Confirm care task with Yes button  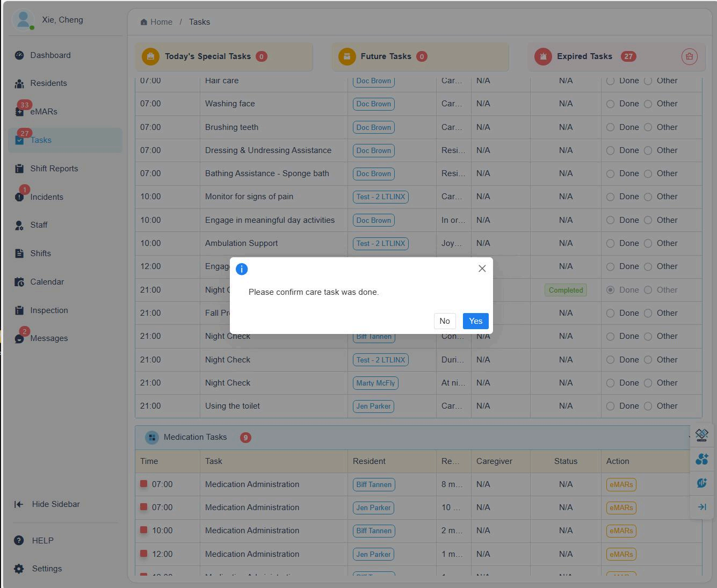pyautogui.click(x=475, y=321)
